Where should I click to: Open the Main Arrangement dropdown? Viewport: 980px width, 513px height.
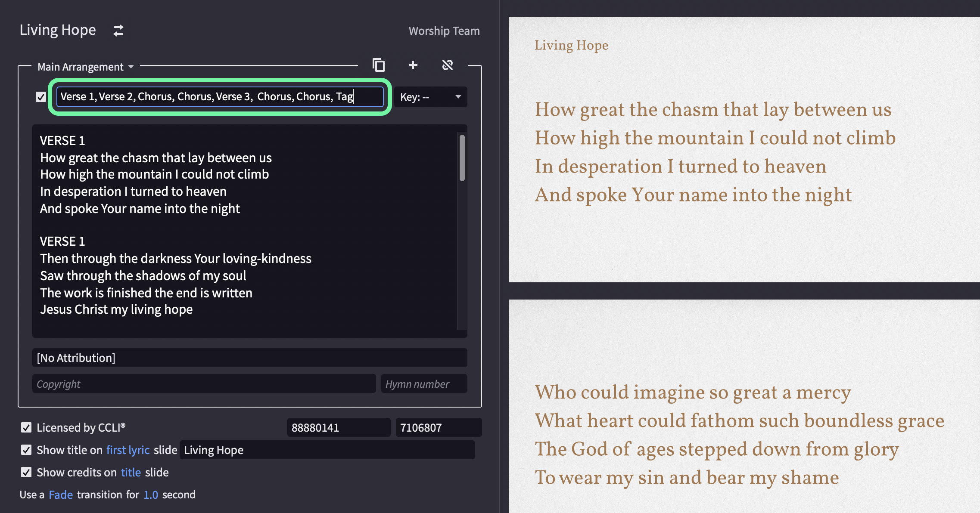click(x=86, y=67)
